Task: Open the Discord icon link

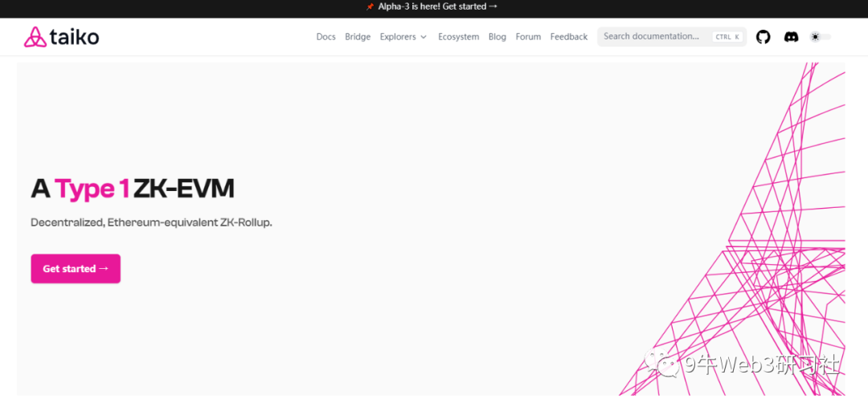Action: (x=791, y=37)
